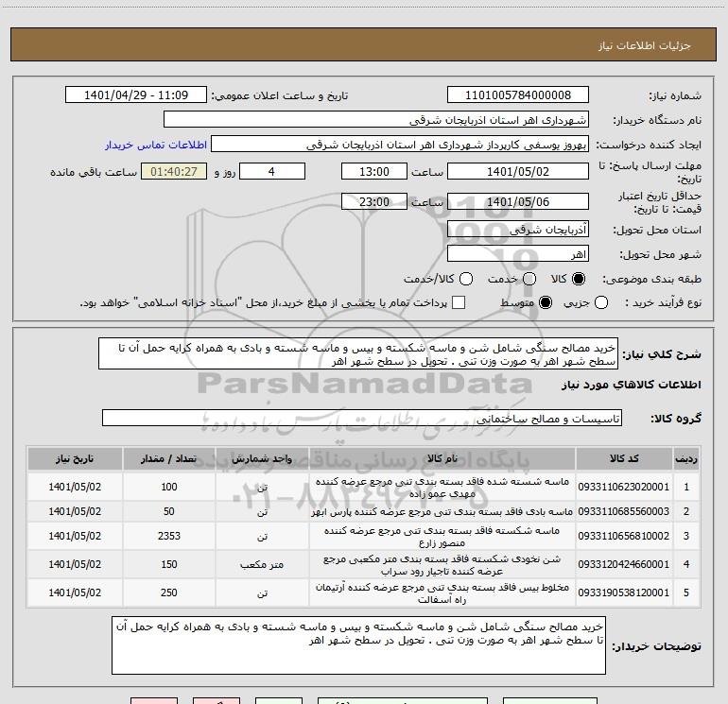Image resolution: width=728 pixels, height=704 pixels.
Task: Click the general need description text box
Action: coord(358,353)
